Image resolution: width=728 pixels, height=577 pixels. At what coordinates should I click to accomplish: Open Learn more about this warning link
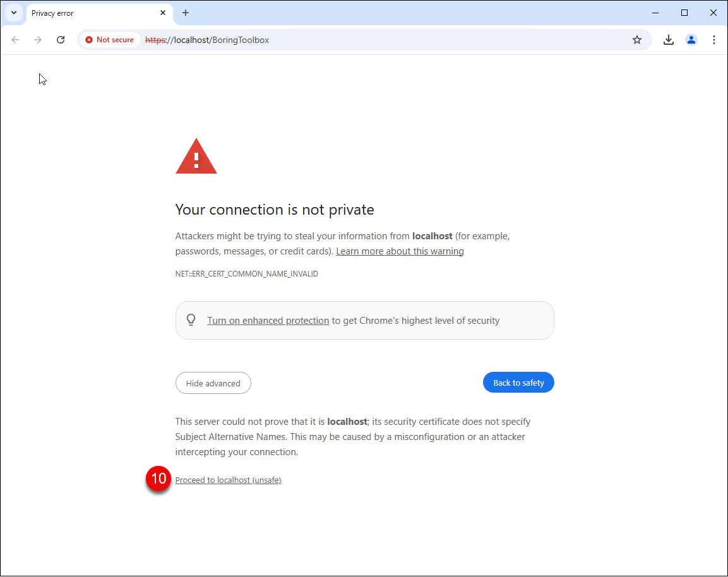400,251
